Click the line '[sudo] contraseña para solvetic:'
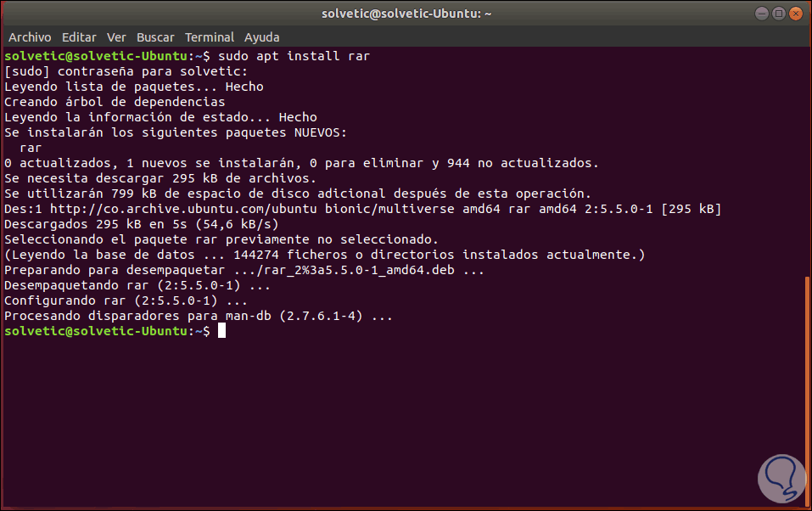The width and height of the screenshot is (812, 511). (x=126, y=71)
